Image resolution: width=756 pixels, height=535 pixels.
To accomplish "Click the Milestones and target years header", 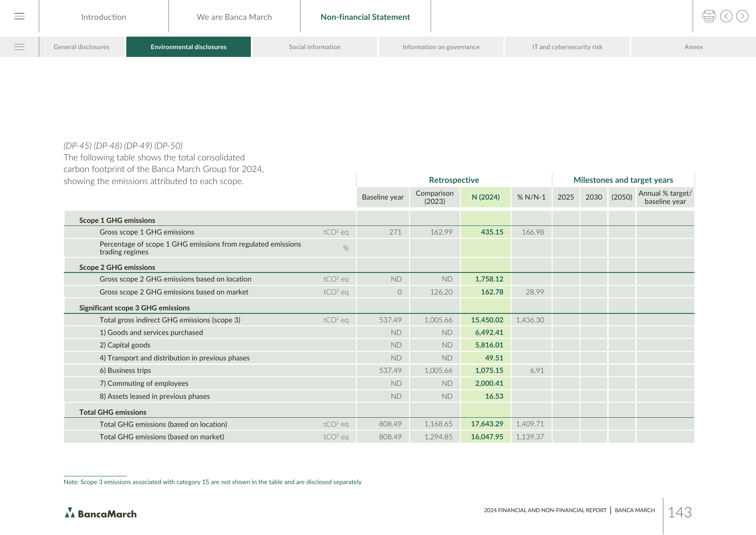I will click(x=623, y=180).
